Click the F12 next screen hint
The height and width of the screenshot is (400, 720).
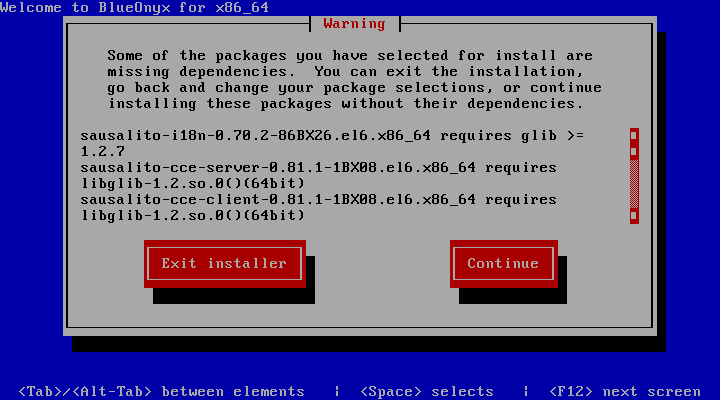tap(625, 391)
